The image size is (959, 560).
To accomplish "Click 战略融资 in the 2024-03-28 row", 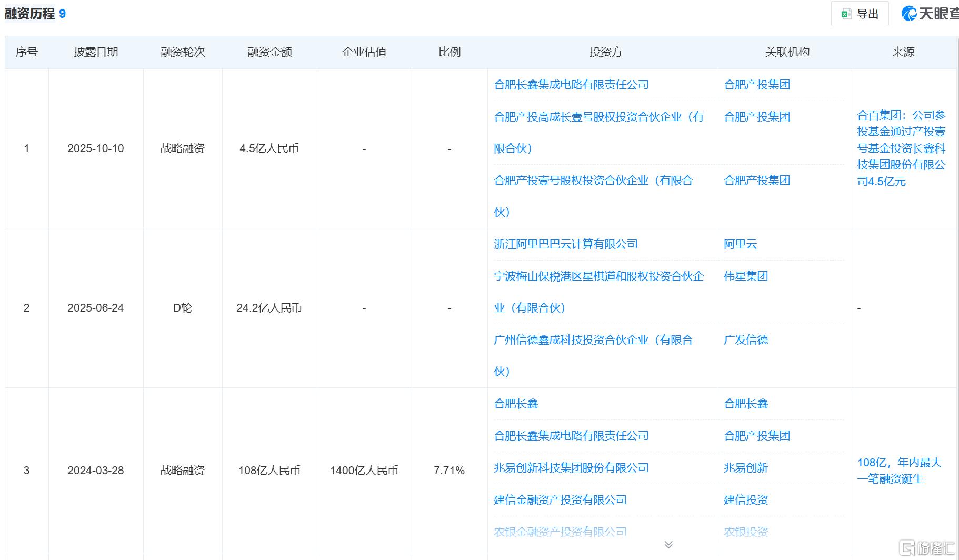I will coord(183,471).
